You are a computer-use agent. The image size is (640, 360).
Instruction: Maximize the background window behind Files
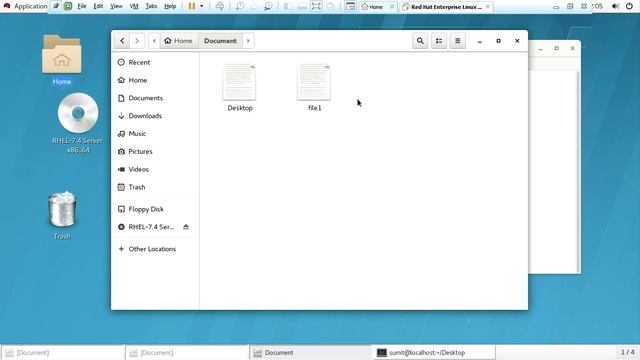click(x=556, y=48)
